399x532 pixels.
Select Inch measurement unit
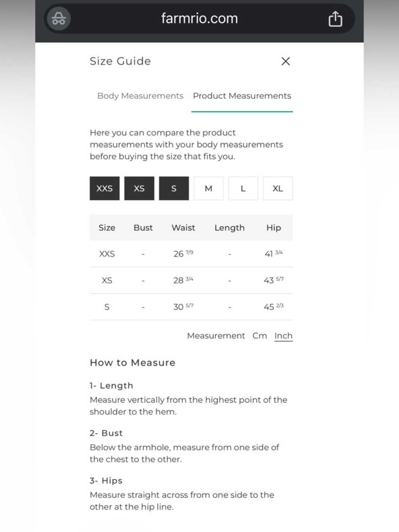(x=284, y=336)
